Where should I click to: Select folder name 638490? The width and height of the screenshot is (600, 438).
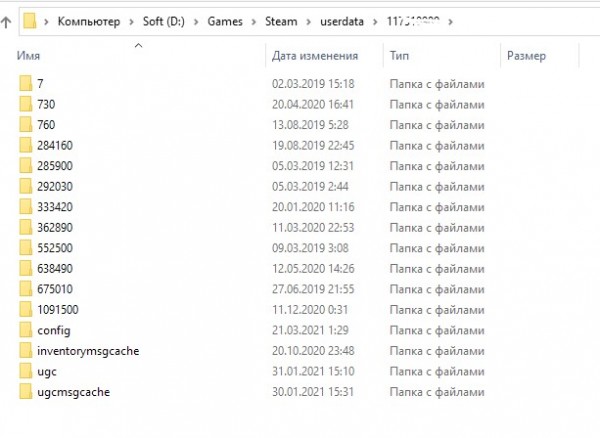tap(55, 269)
